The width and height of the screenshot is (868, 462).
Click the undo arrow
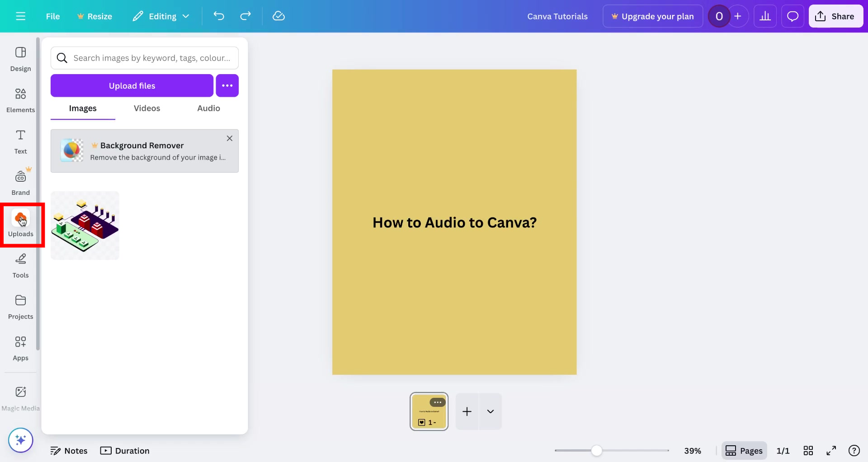(x=219, y=16)
